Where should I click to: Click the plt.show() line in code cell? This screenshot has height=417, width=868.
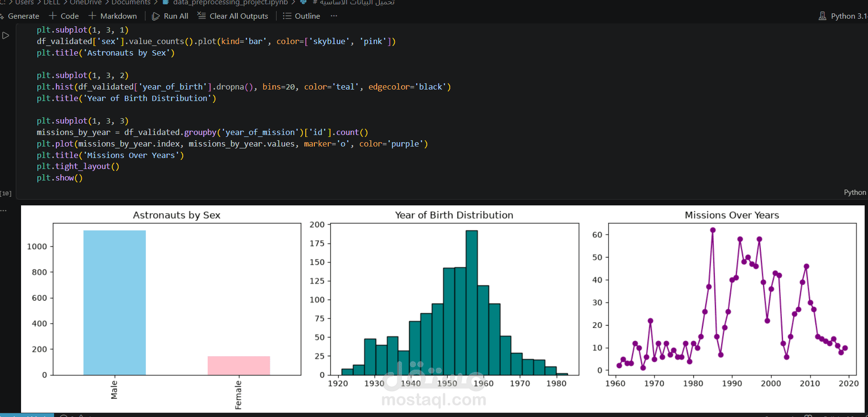click(x=60, y=178)
